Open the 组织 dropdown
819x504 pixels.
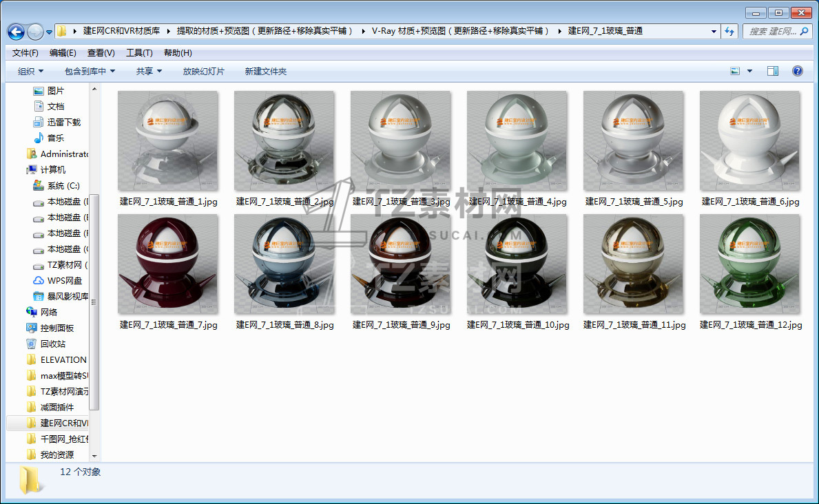pos(30,71)
